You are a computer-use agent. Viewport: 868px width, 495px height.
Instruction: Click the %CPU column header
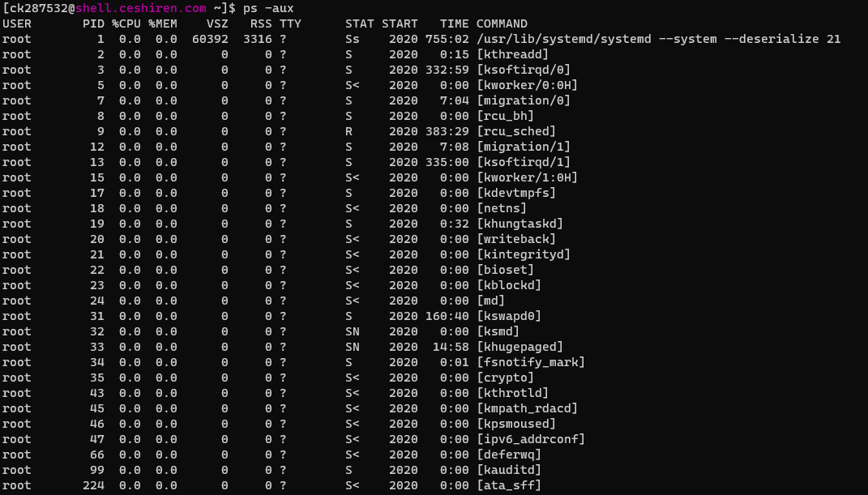pyautogui.click(x=126, y=23)
